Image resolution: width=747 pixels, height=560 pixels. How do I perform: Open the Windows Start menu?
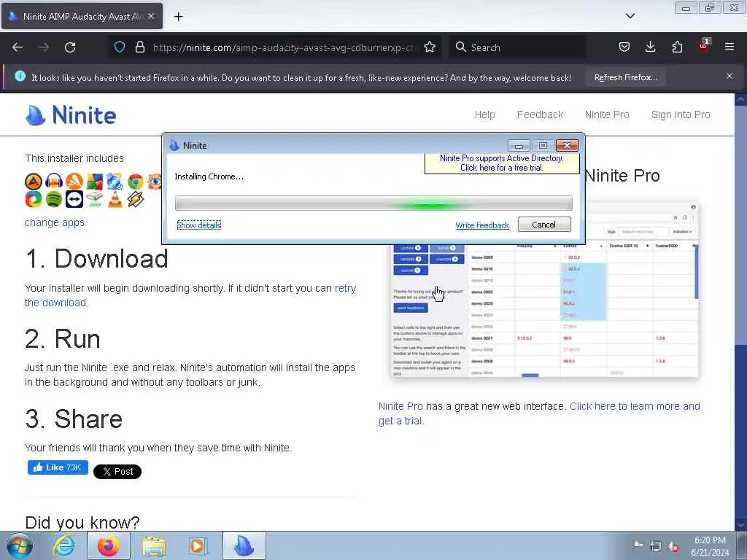tap(20, 546)
